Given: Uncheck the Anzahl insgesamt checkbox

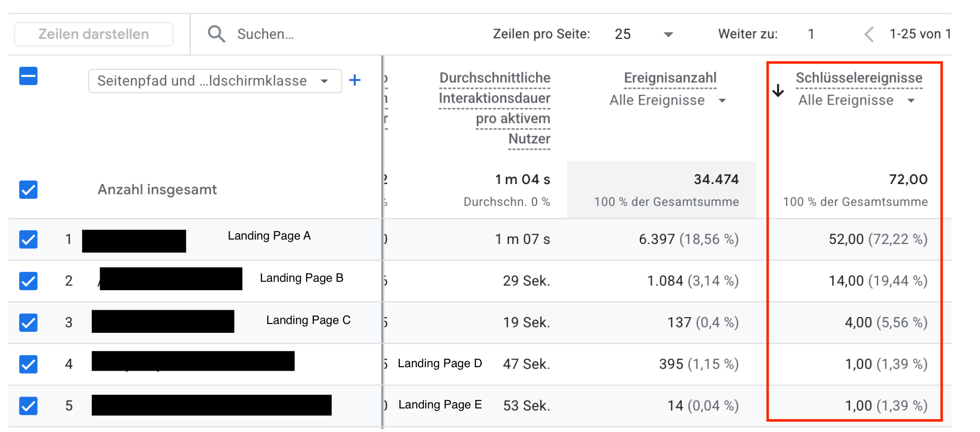Looking at the screenshot, I should click(x=28, y=189).
